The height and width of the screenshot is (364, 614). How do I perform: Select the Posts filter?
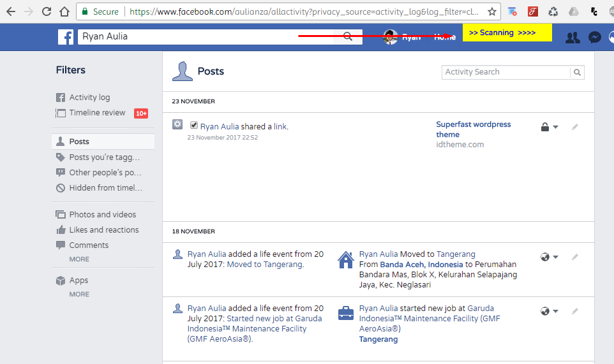tap(103, 142)
